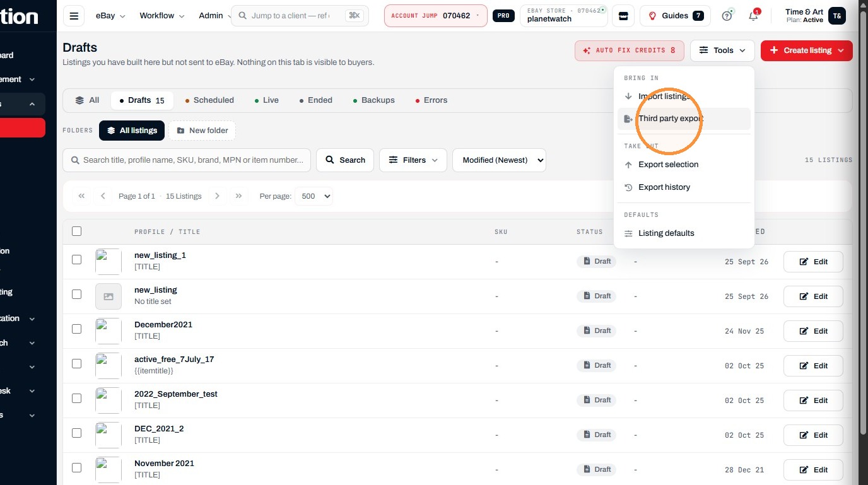The image size is (868, 485).
Task: Open the hamburger menu icon
Action: coord(74,16)
